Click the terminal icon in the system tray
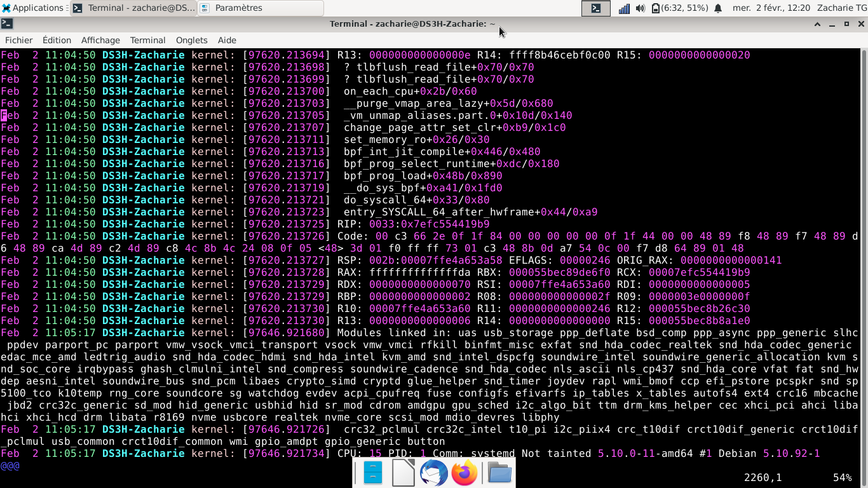Viewport: 868px width, 488px height. click(x=596, y=8)
